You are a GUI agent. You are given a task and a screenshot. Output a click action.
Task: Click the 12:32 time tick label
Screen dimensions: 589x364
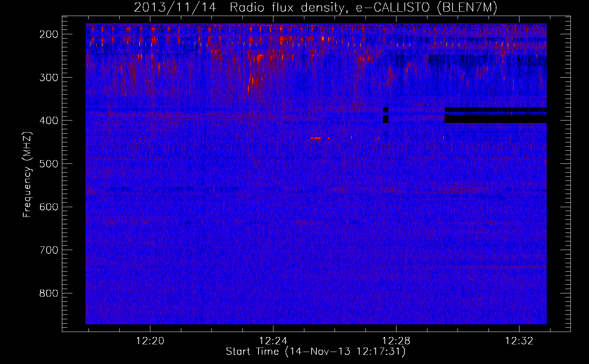pyautogui.click(x=519, y=341)
